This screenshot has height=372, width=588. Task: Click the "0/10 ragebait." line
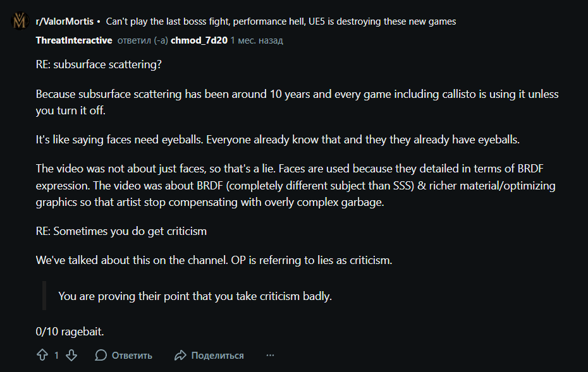70,330
